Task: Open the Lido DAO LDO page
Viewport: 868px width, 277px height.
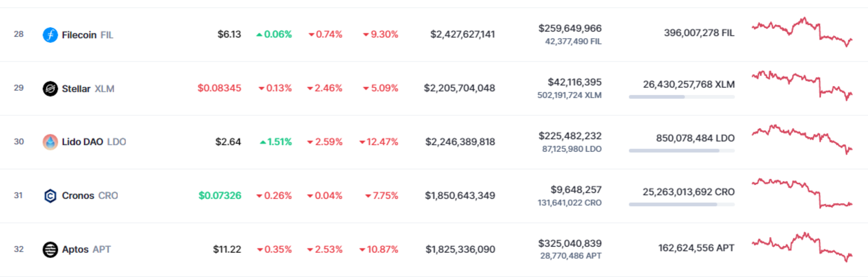Action: point(94,142)
